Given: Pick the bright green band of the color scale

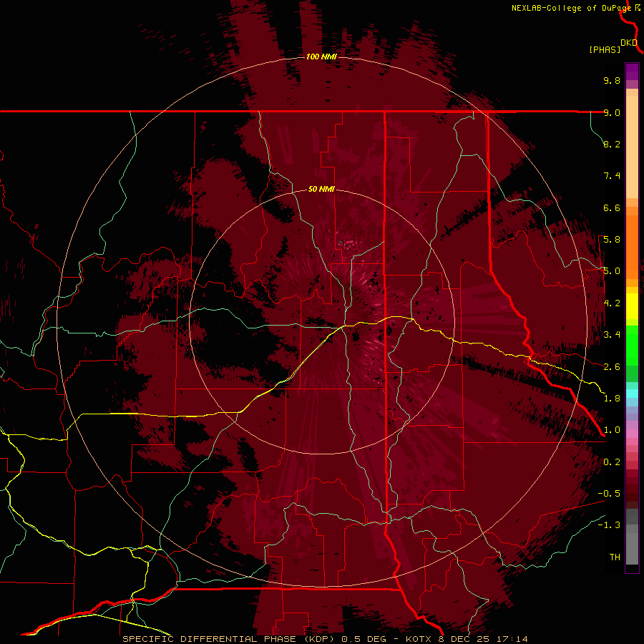Looking at the screenshot, I should coord(632,346).
